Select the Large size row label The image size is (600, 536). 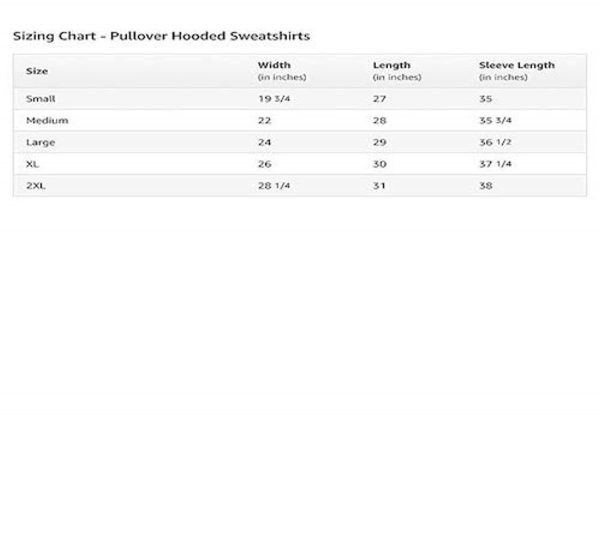tap(40, 142)
